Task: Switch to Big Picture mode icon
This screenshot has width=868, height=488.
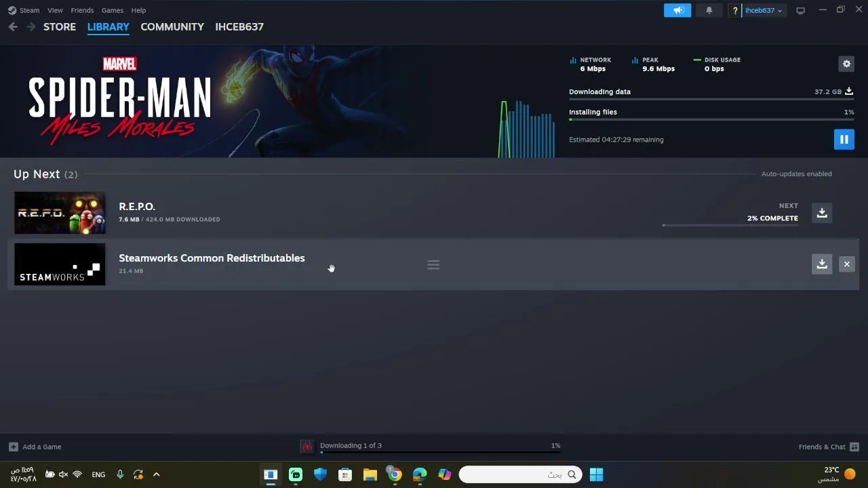Action: (x=800, y=10)
